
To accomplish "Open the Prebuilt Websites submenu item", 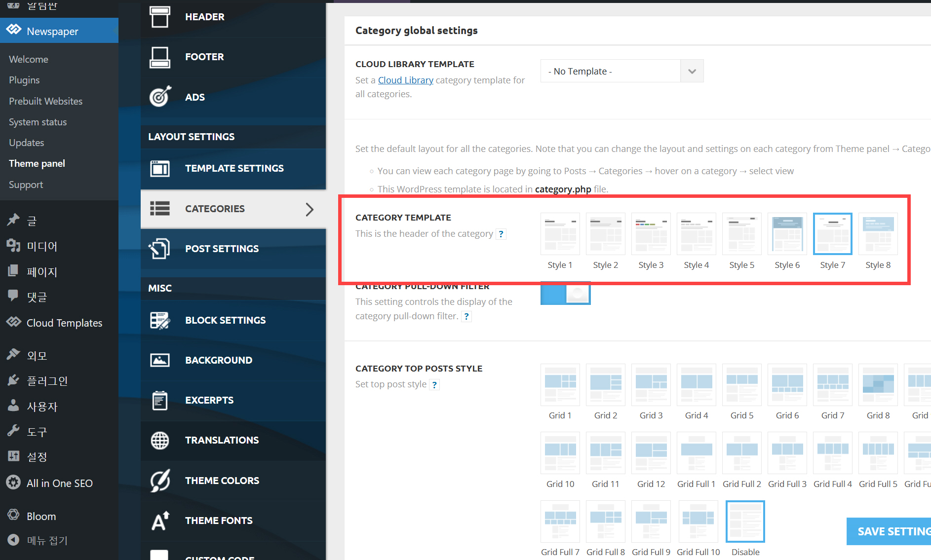I will pyautogui.click(x=45, y=101).
